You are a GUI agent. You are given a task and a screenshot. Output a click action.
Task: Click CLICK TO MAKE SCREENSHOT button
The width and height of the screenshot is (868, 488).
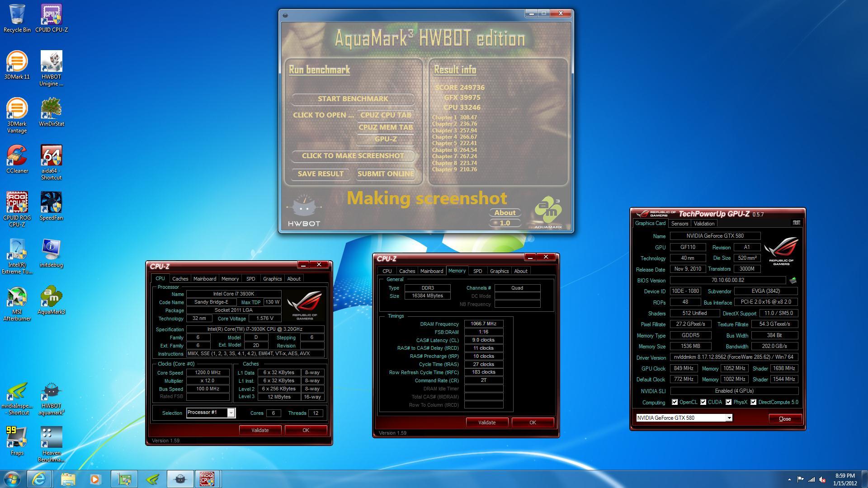pyautogui.click(x=353, y=156)
